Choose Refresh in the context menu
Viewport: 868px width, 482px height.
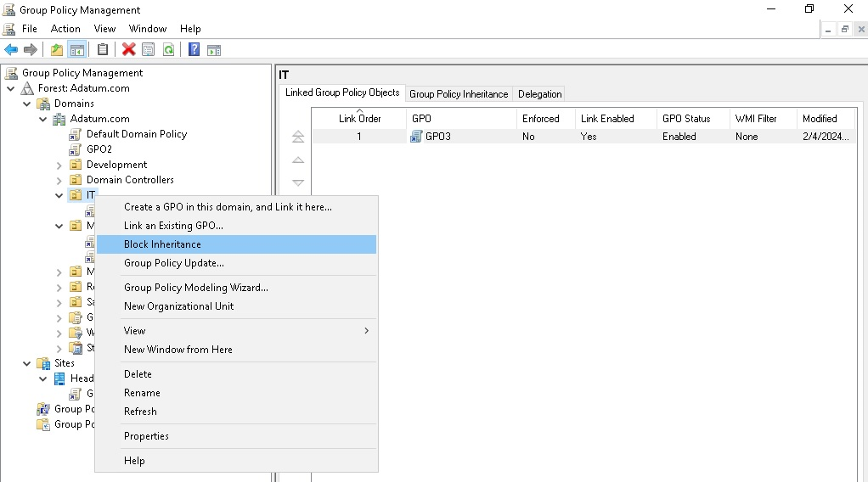(236, 412)
